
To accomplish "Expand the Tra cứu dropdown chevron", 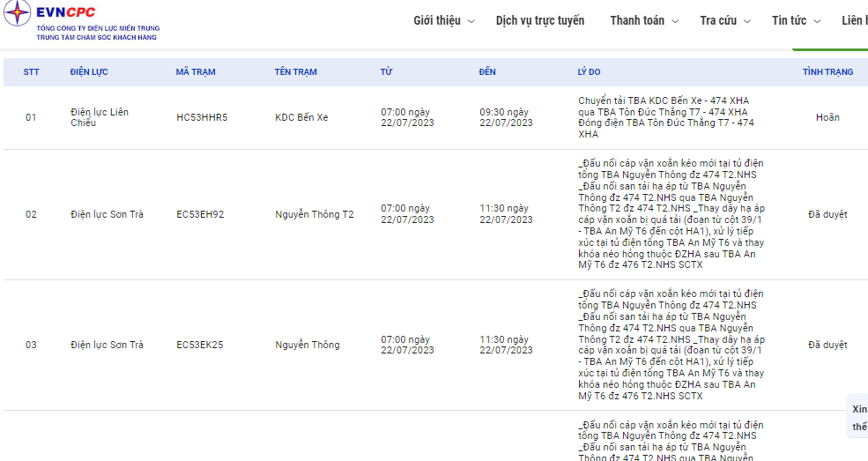I will pos(746,21).
